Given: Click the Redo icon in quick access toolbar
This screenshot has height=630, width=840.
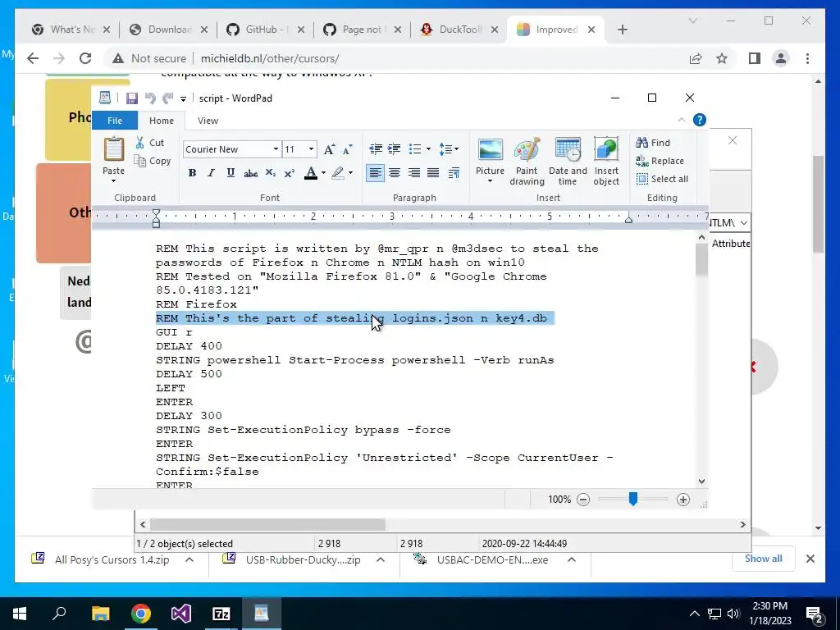Looking at the screenshot, I should pos(167,98).
